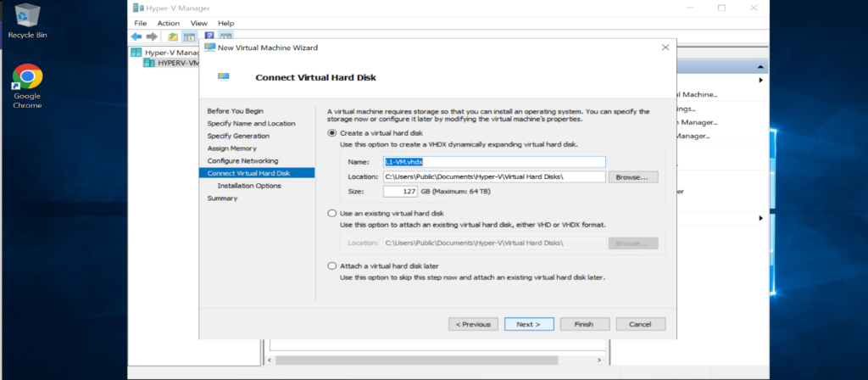The width and height of the screenshot is (868, 380).
Task: Go to Configure Networking step
Action: 243,160
